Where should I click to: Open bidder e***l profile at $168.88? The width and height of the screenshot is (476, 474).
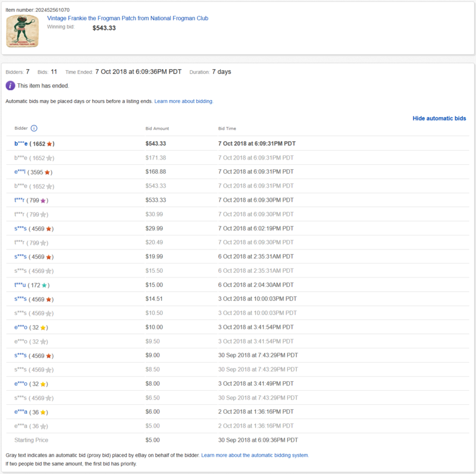[x=20, y=172]
